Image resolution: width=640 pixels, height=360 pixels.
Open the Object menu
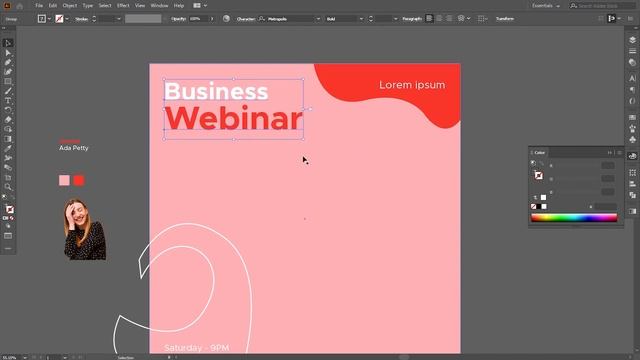tap(70, 6)
